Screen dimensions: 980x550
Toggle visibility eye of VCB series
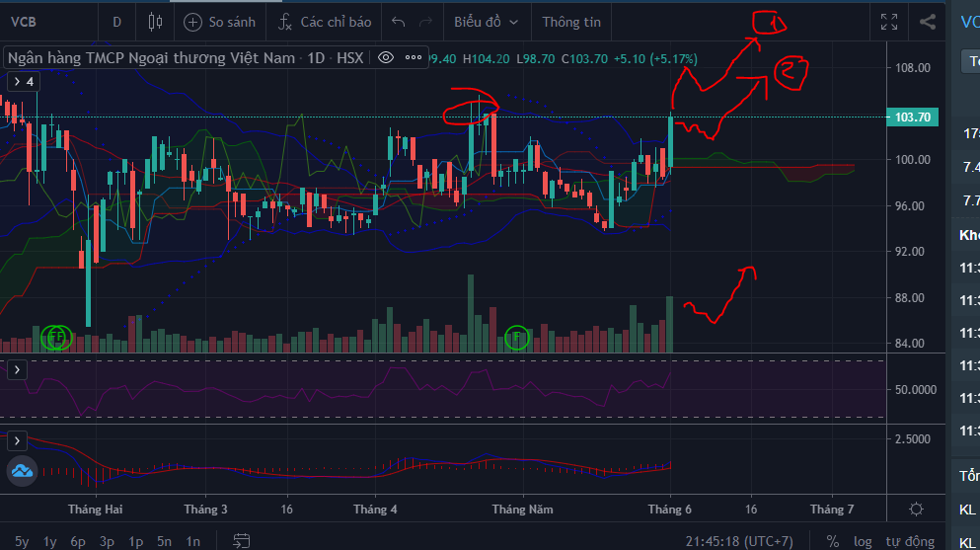[386, 58]
